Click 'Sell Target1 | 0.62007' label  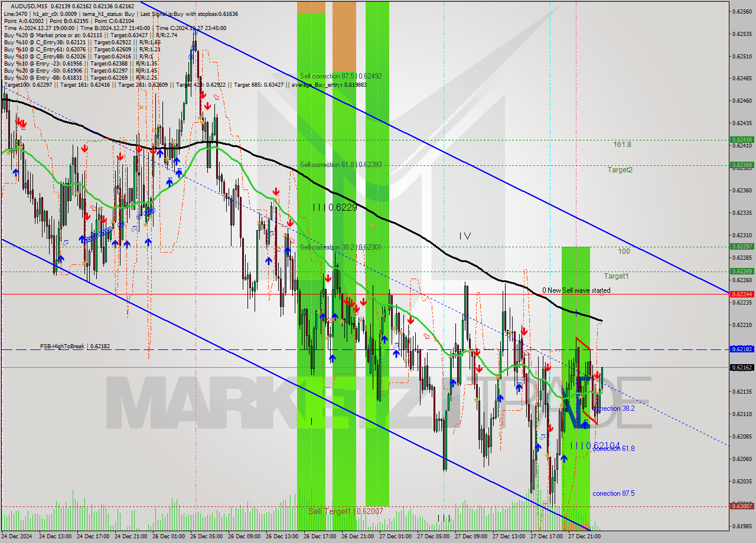click(346, 511)
